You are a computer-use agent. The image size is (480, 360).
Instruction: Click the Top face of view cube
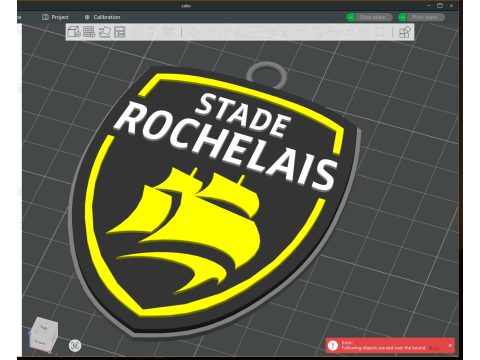click(44, 327)
